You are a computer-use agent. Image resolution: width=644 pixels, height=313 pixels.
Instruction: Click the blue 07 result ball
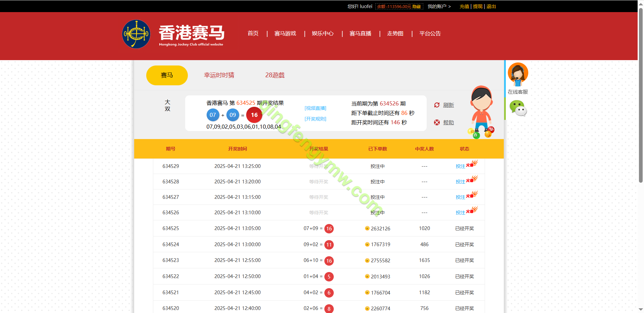(213, 115)
